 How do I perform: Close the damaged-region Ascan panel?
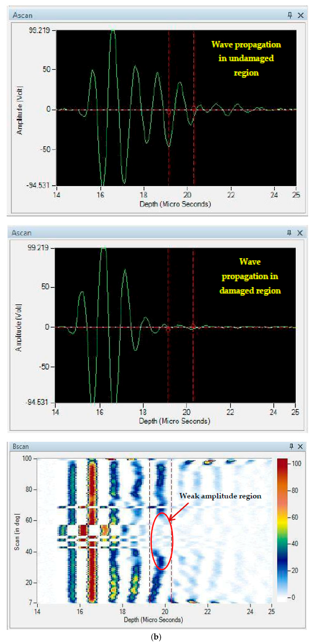tap(300, 233)
